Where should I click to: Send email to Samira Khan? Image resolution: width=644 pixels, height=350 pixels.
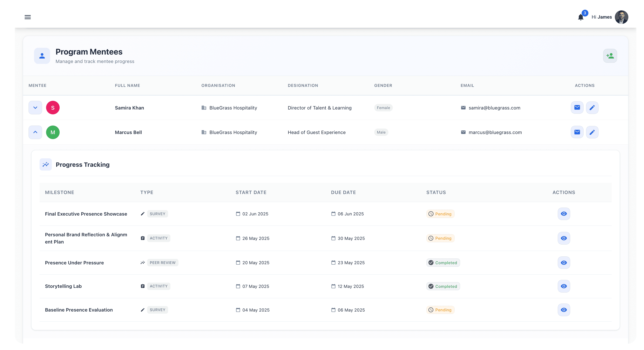tap(577, 108)
